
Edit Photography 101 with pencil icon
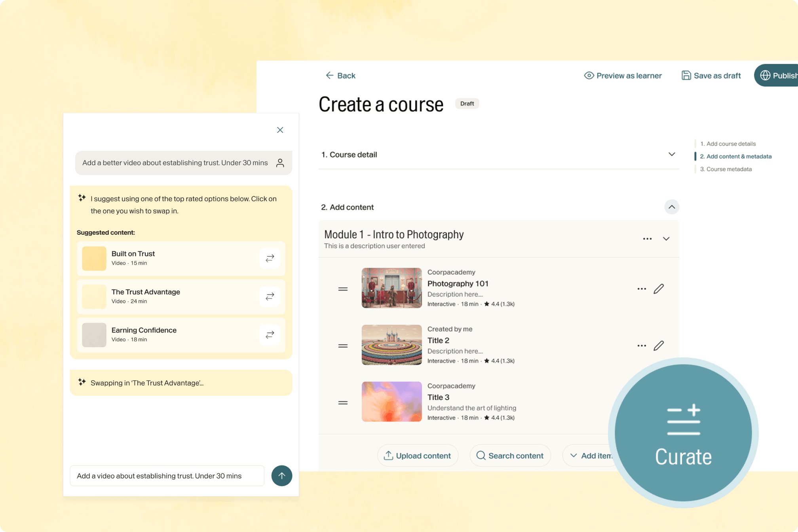pos(659,289)
